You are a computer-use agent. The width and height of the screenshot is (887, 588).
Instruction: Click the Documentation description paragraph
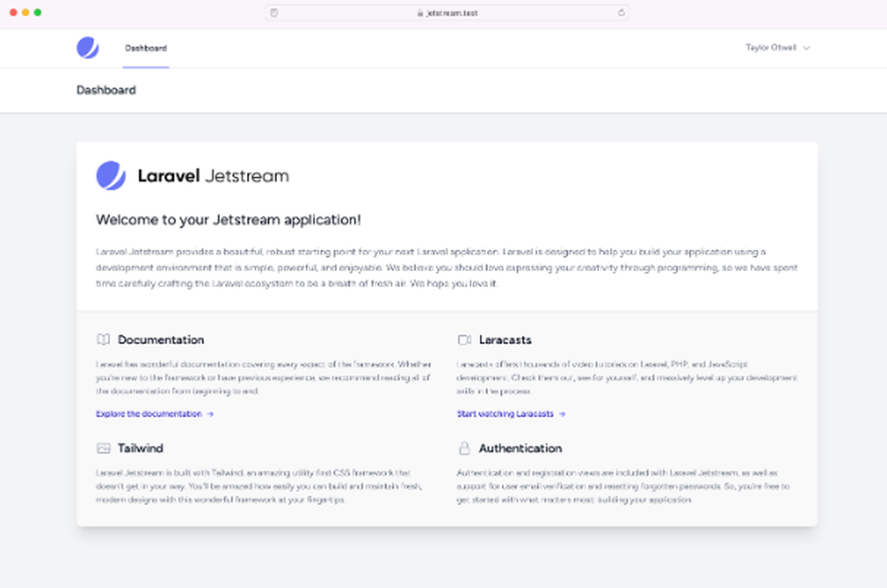point(263,378)
